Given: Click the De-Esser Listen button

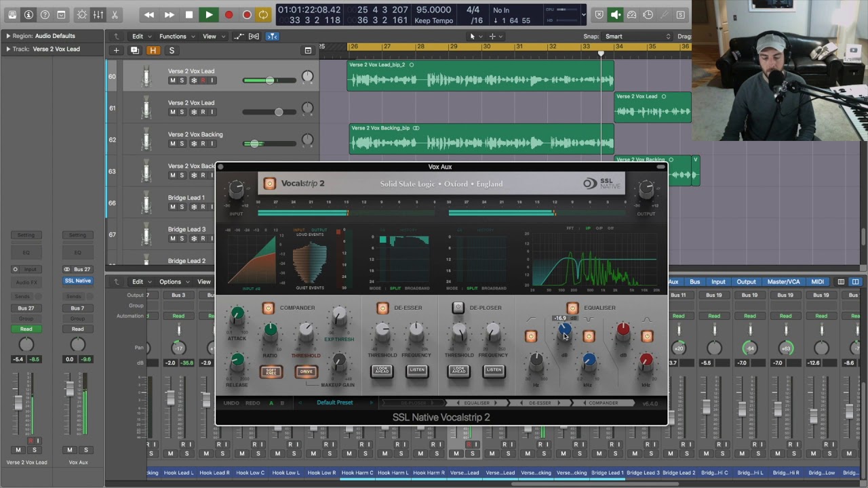Looking at the screenshot, I should (416, 370).
